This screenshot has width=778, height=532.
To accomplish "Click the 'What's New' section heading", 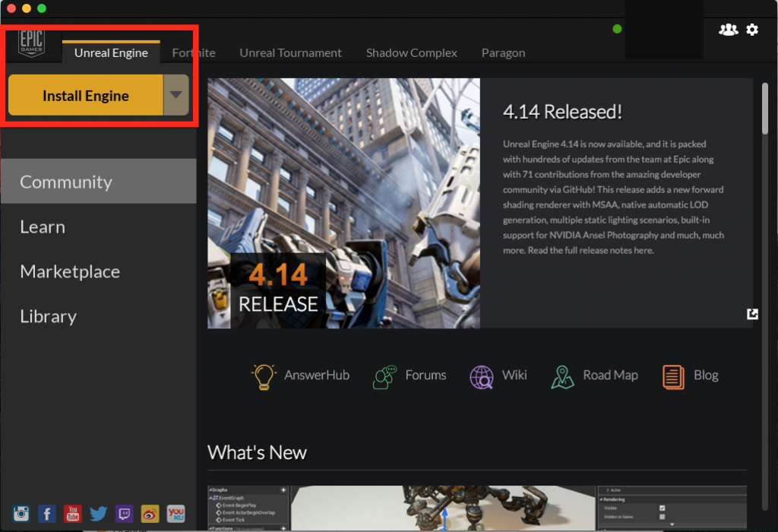I will click(x=257, y=452).
